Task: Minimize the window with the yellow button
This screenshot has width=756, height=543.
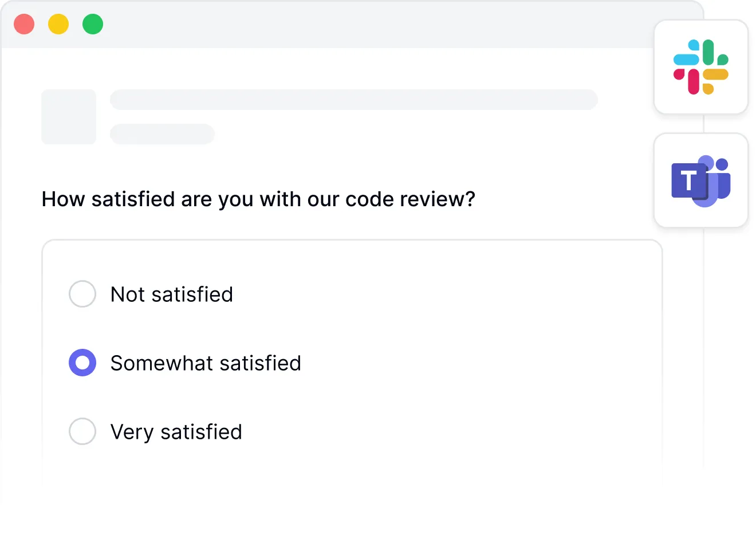Action: click(x=58, y=25)
